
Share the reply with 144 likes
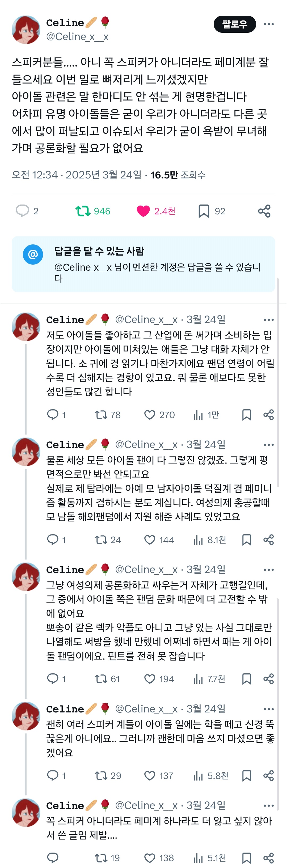pyautogui.click(x=268, y=540)
